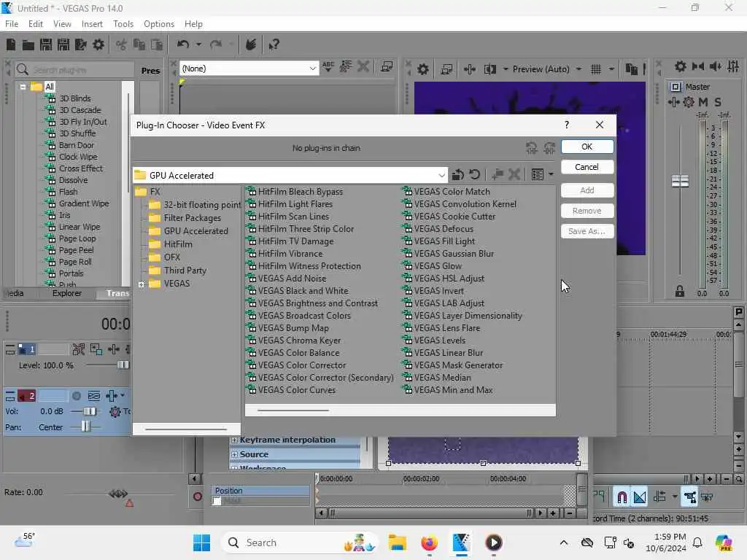Click the Windows taskbar Search box
747x560 pixels.
tap(300, 542)
